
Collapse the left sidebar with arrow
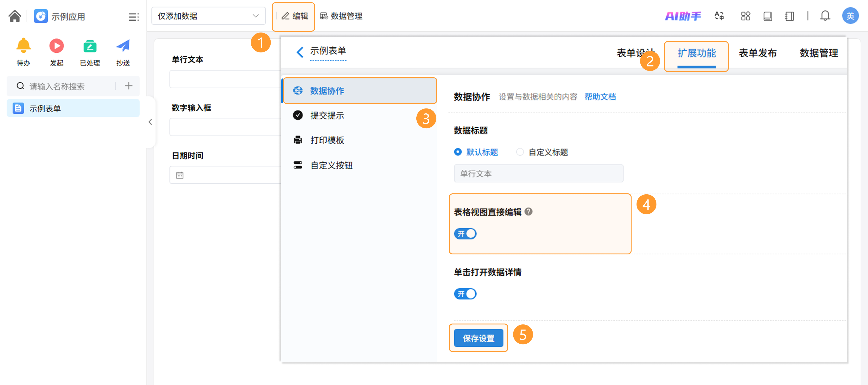[150, 122]
